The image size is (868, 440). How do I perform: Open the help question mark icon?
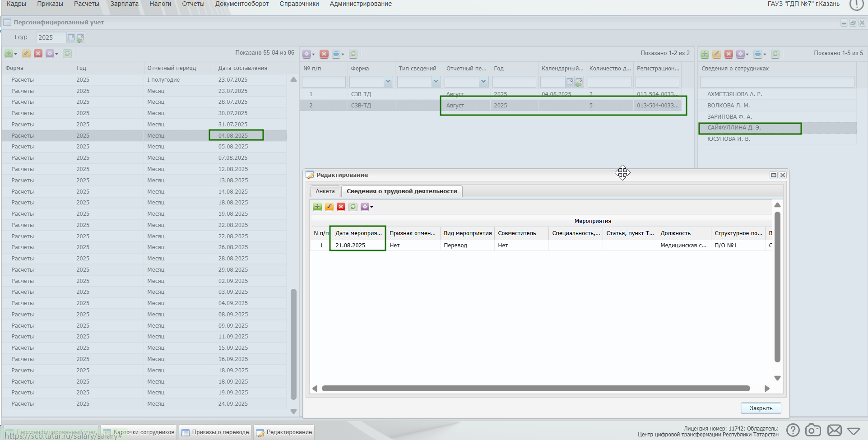(x=793, y=430)
